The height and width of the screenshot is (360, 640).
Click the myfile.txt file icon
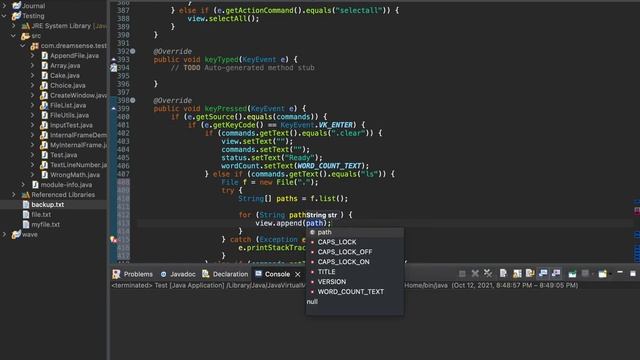26,224
